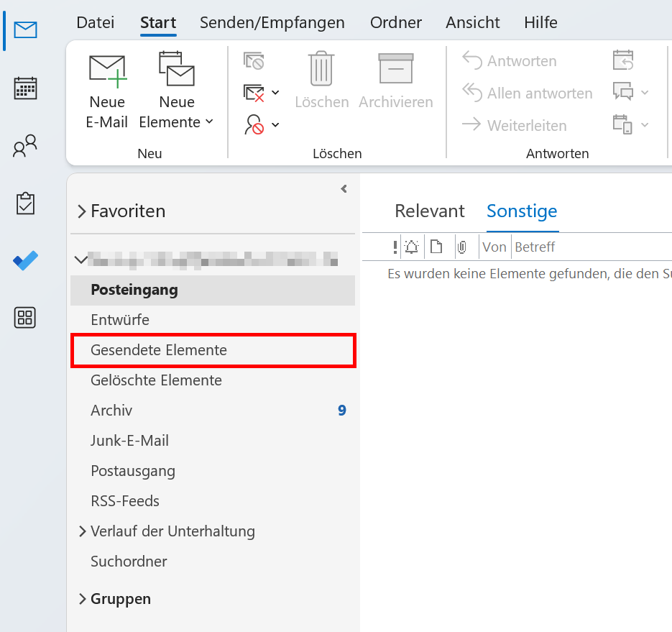Switch to the Senden/Empfangen ribbon tab
672x632 pixels.
point(272,22)
